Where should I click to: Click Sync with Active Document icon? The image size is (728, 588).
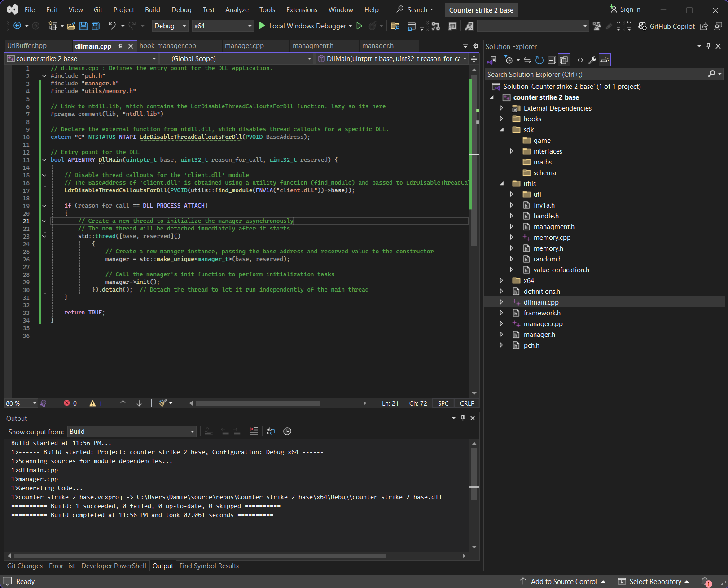pyautogui.click(x=527, y=60)
